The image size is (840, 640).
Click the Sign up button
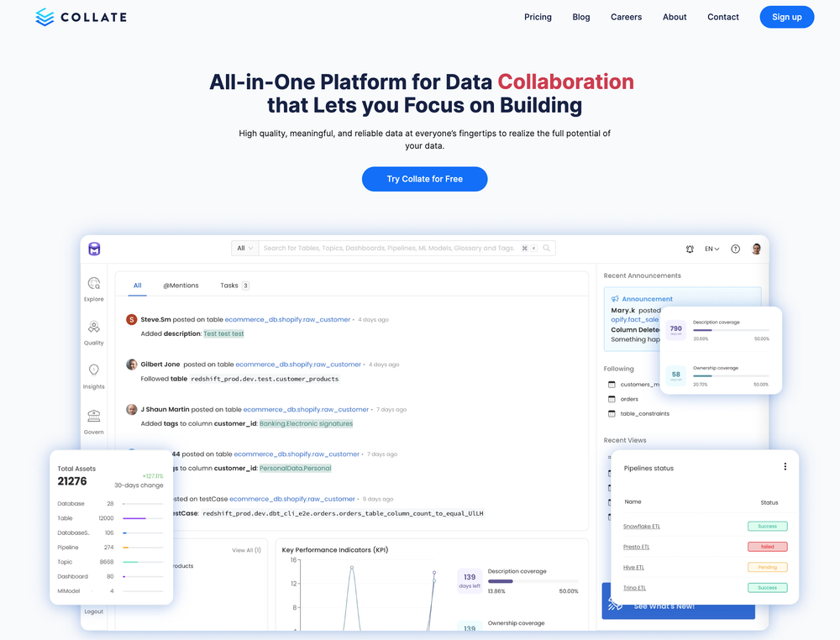786,17
